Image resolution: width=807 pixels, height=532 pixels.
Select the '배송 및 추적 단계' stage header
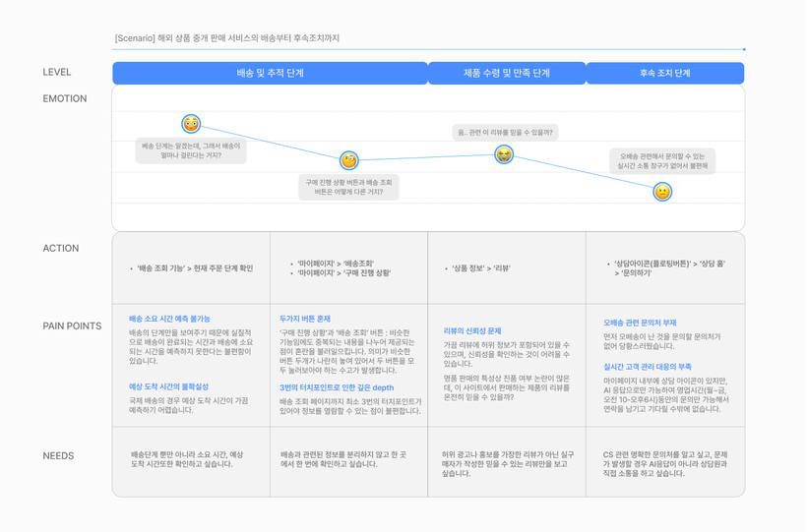(x=270, y=73)
